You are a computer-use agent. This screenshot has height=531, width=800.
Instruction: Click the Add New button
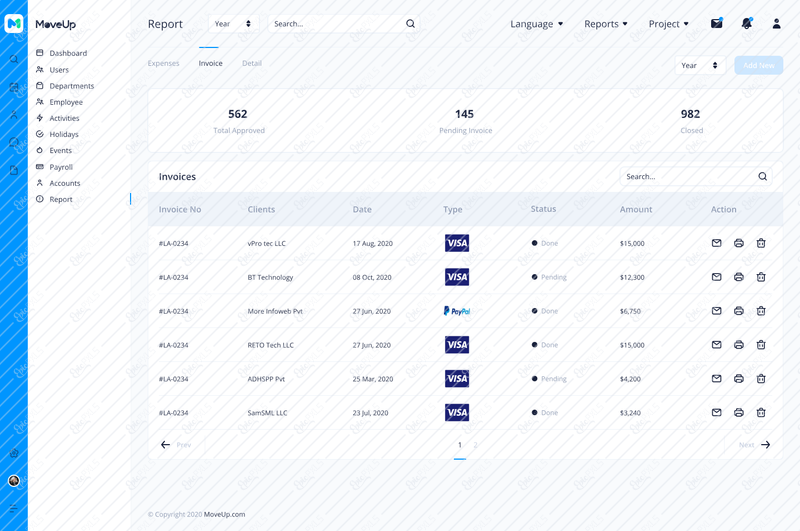pos(759,65)
